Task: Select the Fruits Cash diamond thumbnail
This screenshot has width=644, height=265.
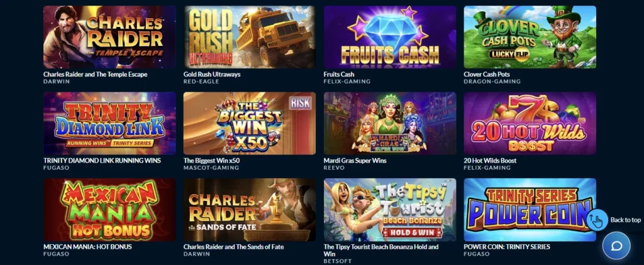Action: pyautogui.click(x=390, y=37)
